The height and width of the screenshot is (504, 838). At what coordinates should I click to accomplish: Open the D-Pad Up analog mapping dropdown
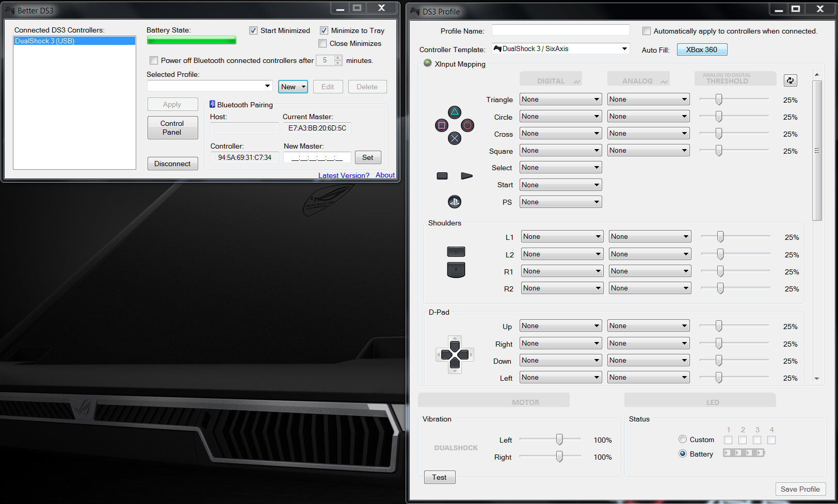click(649, 326)
